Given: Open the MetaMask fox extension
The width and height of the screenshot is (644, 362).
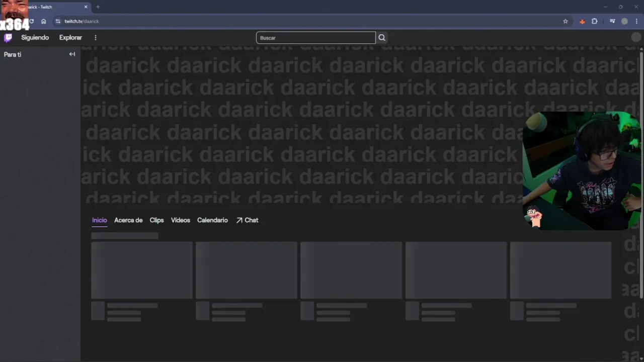Looking at the screenshot, I should (x=582, y=21).
